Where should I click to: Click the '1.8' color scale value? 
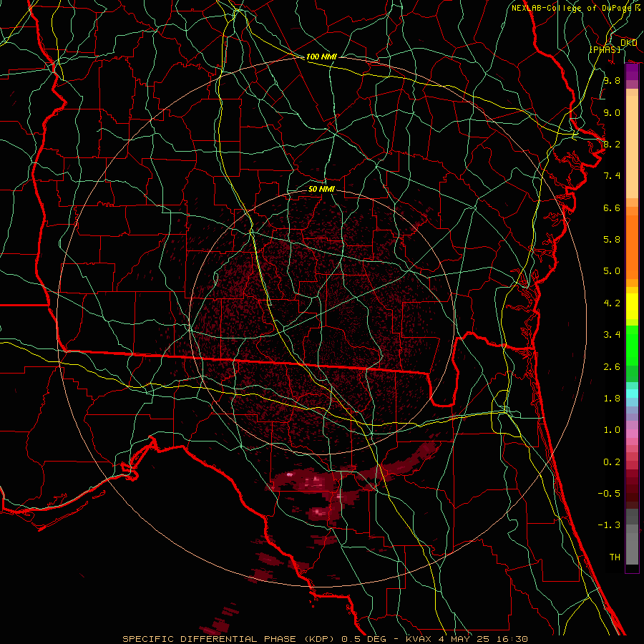tap(612, 399)
